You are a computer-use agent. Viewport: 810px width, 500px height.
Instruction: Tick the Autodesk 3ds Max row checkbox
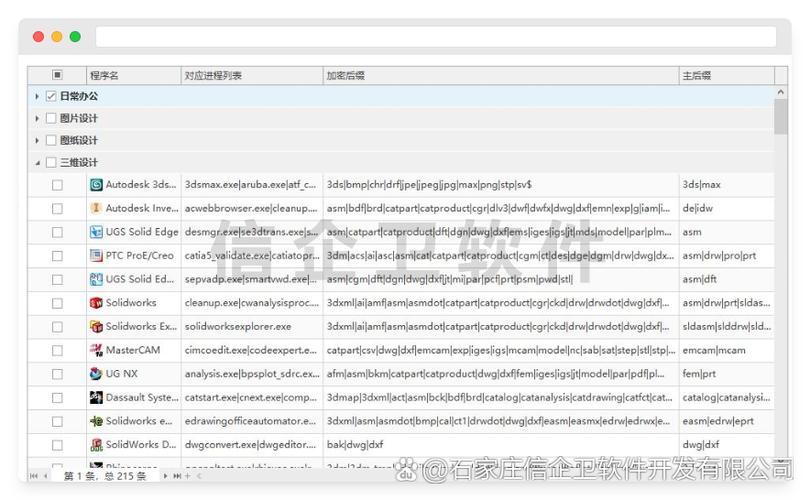click(57, 185)
